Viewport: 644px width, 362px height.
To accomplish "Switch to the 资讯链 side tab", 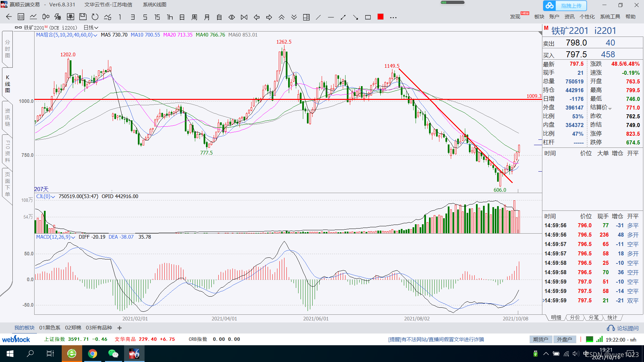I will [x=7, y=117].
